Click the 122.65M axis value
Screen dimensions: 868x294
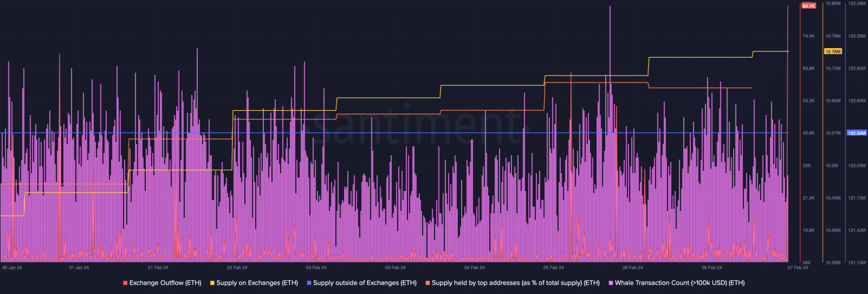click(857, 101)
